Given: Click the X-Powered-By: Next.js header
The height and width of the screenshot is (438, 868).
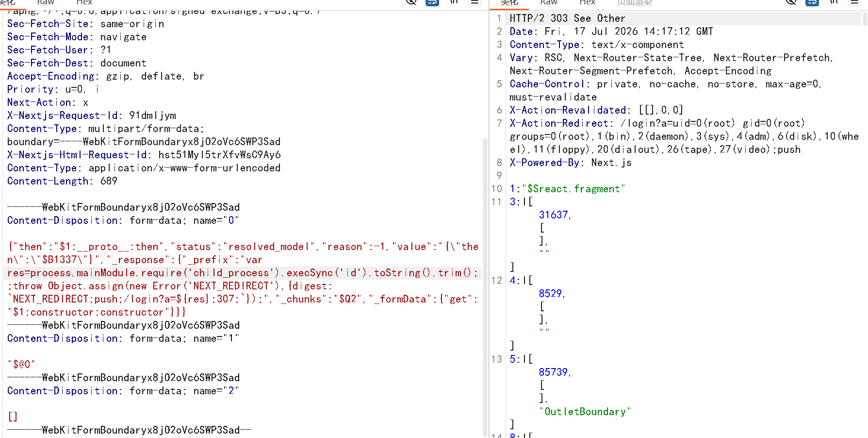Looking at the screenshot, I should pyautogui.click(x=571, y=163).
